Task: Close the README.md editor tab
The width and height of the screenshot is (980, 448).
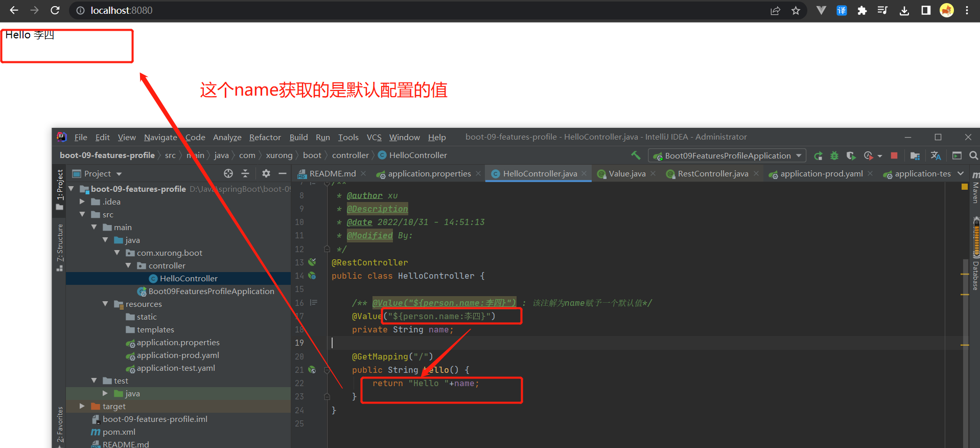Action: [x=363, y=174]
